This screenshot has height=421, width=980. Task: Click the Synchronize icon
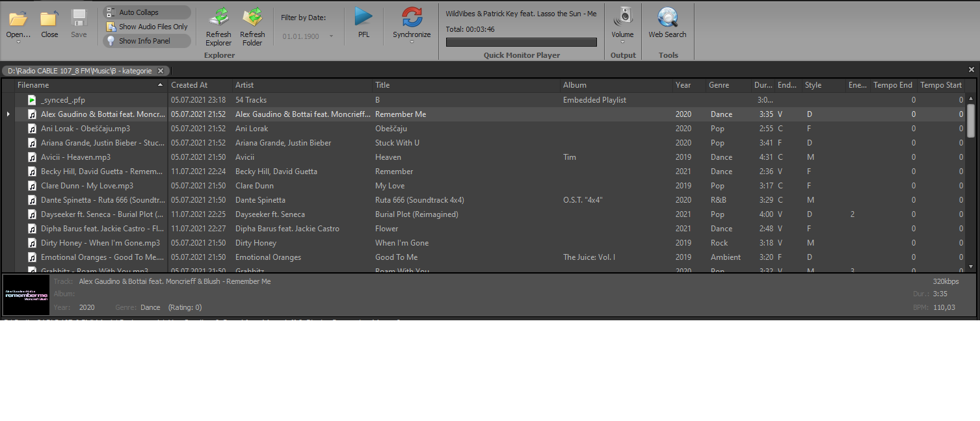(x=412, y=18)
